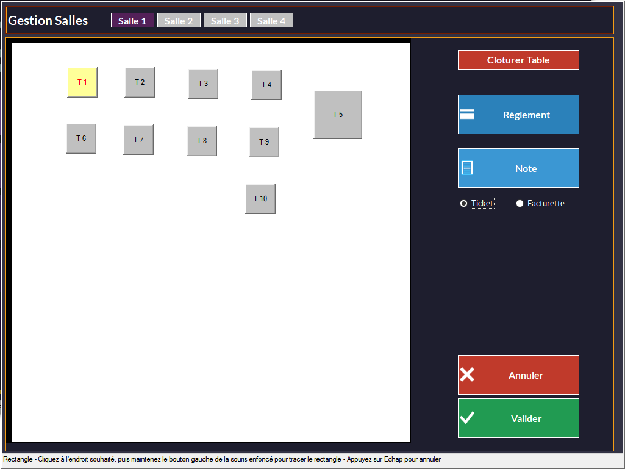Select the Ticket radio option
This screenshot has width=625, height=469.
[463, 203]
